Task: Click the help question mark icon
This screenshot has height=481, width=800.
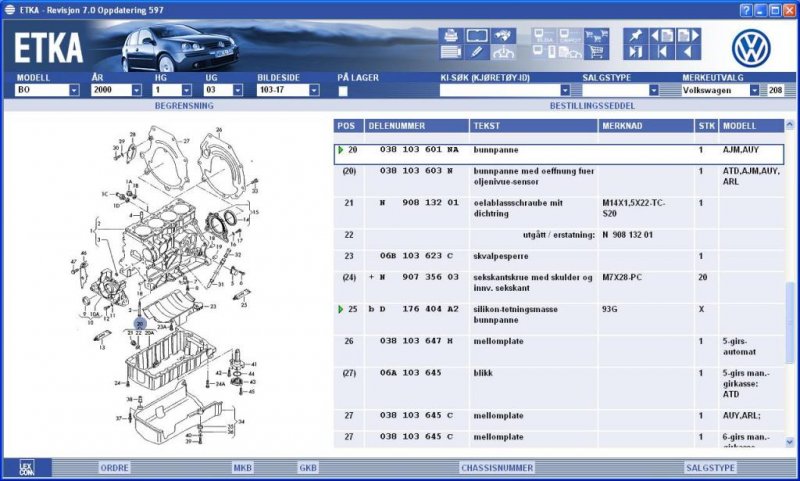Action: tap(746, 8)
